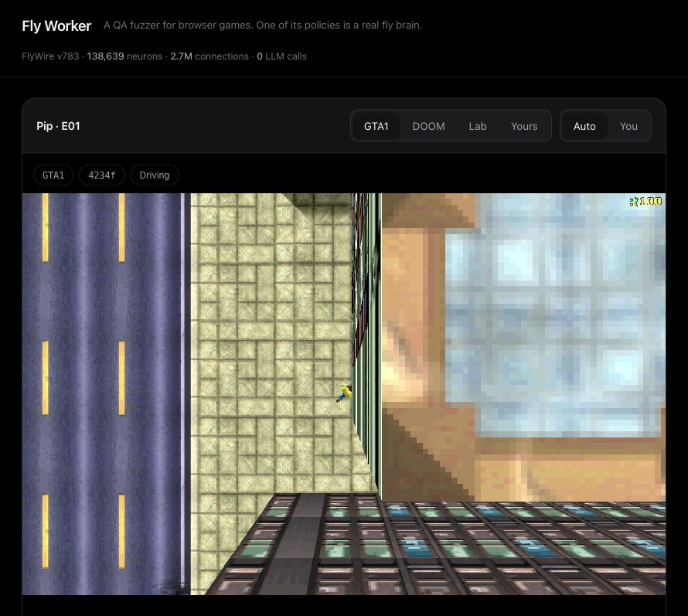Switch to the GTA1 game tab

376,126
